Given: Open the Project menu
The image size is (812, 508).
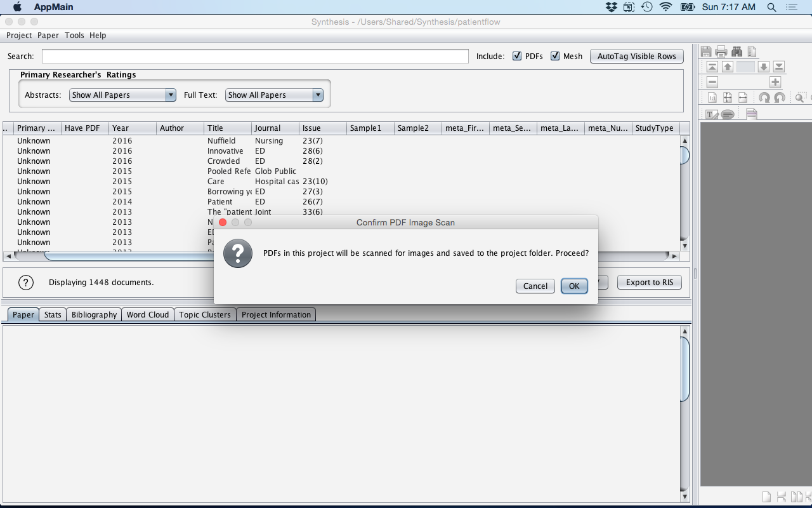Looking at the screenshot, I should tap(19, 36).
